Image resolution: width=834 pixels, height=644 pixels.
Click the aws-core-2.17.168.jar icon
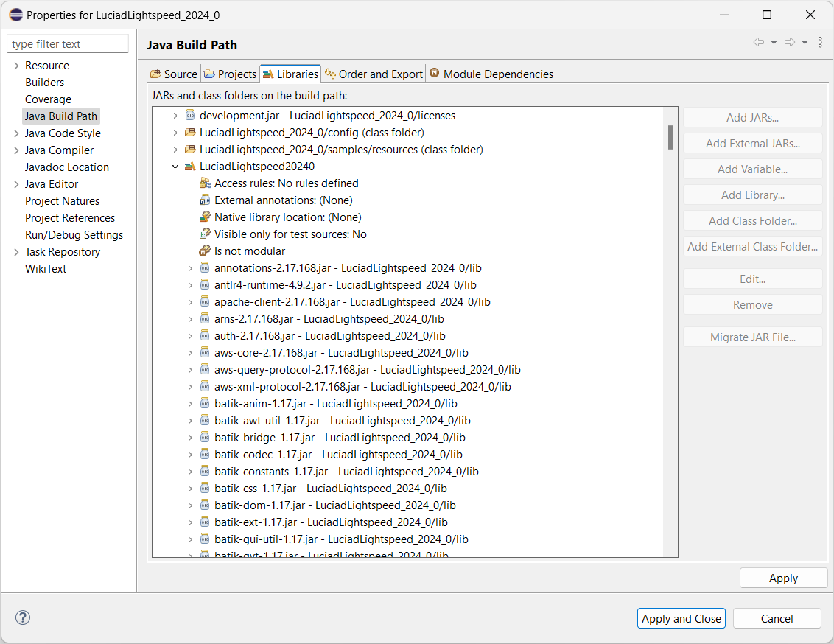tap(205, 352)
